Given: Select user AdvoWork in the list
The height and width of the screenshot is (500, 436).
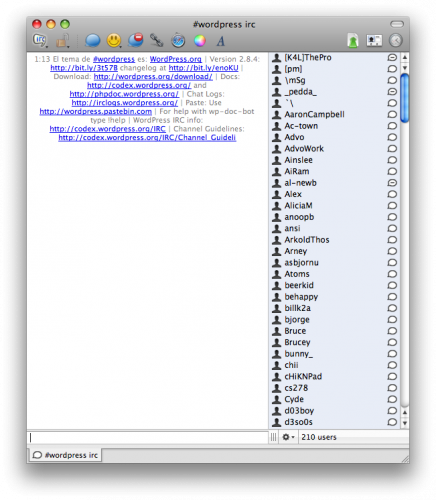Looking at the screenshot, I should (x=335, y=149).
